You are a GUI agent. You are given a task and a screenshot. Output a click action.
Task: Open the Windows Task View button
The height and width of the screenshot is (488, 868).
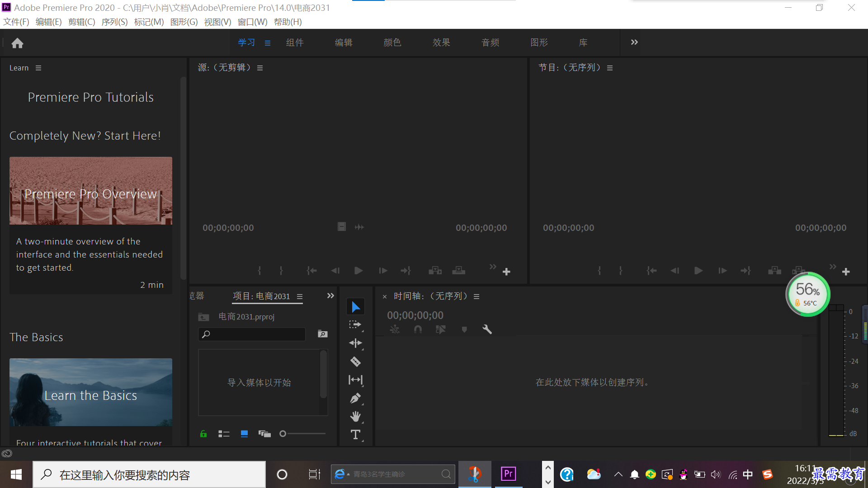tap(314, 474)
